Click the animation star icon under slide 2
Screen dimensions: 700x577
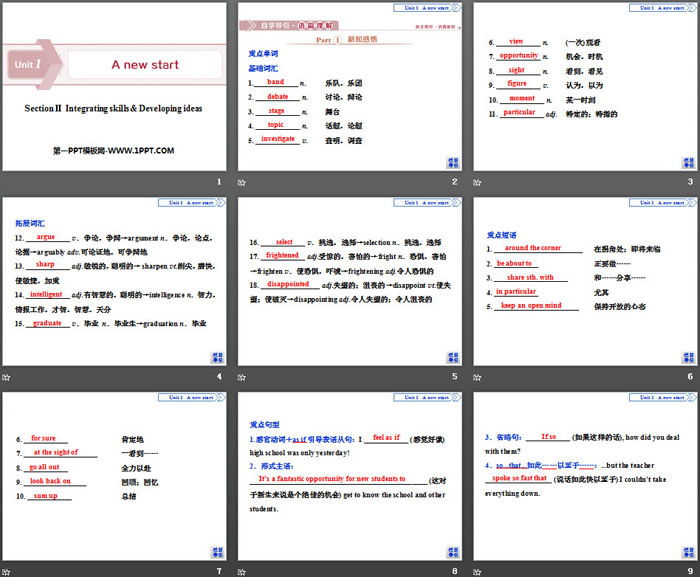[242, 182]
